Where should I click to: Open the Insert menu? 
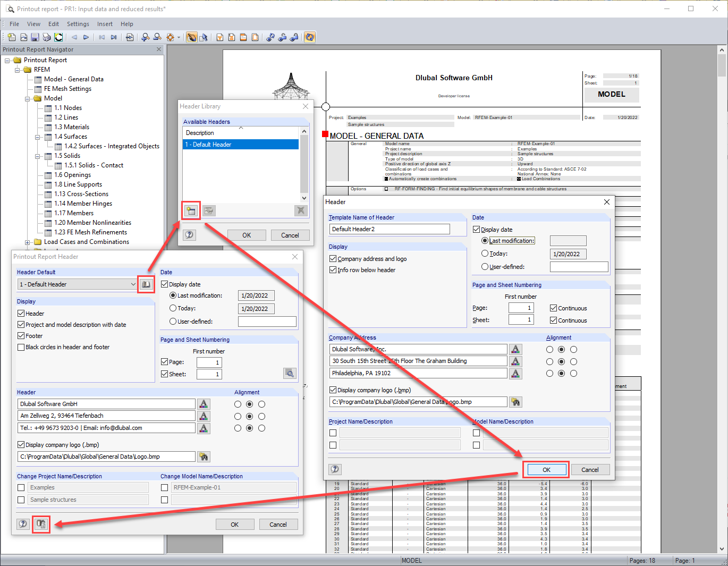point(105,24)
